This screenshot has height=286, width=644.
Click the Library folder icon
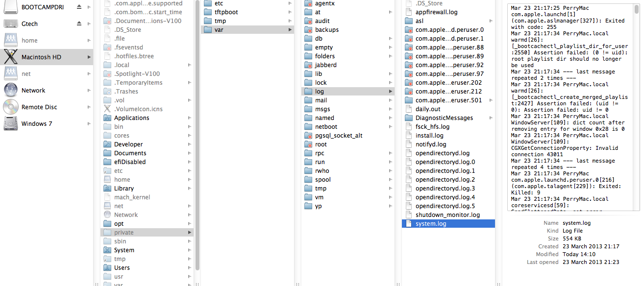pos(108,188)
